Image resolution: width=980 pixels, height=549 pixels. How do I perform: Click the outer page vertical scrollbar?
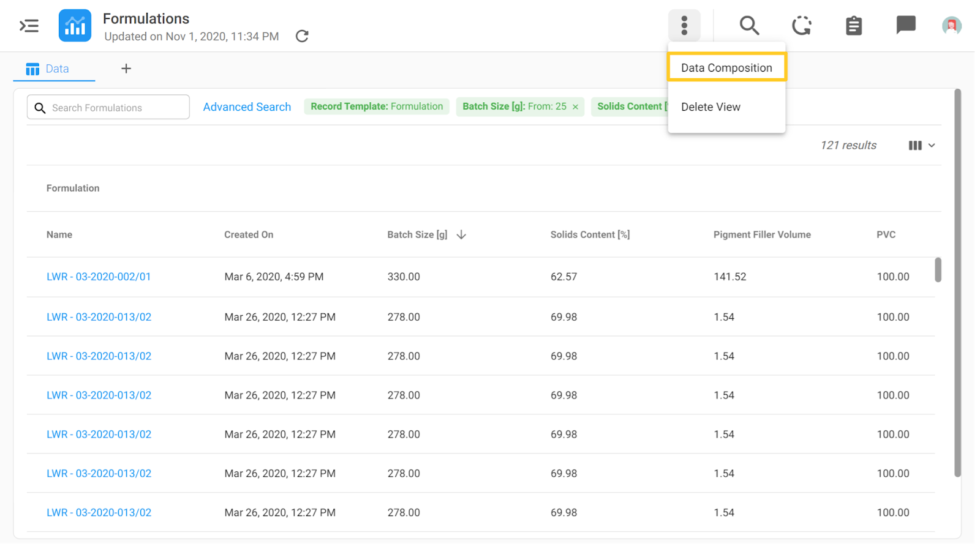(957, 283)
